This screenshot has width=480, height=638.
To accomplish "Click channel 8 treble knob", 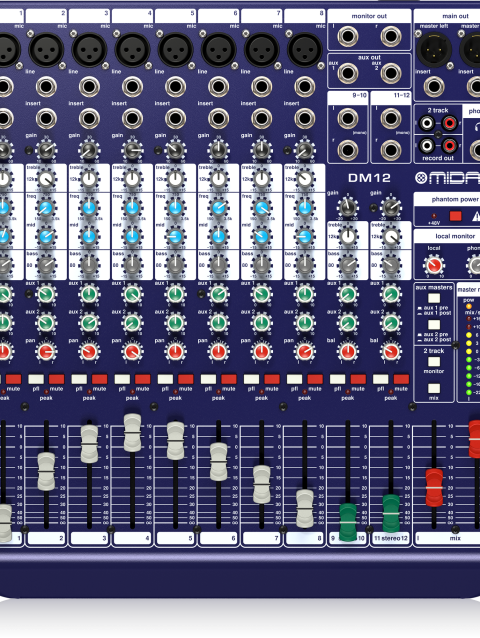I will [305, 179].
